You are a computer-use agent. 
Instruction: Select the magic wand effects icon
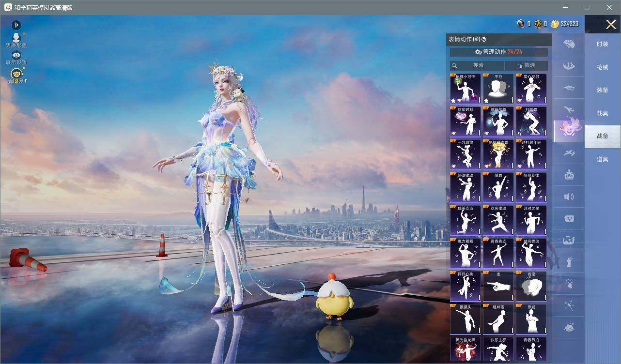tap(569, 306)
